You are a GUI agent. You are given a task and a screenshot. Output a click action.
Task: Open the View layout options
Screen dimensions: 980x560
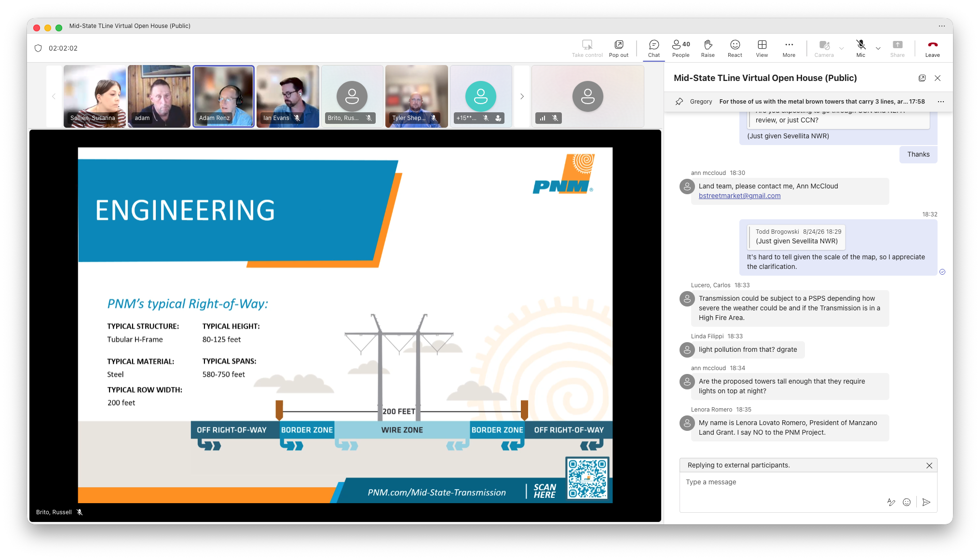[762, 48]
